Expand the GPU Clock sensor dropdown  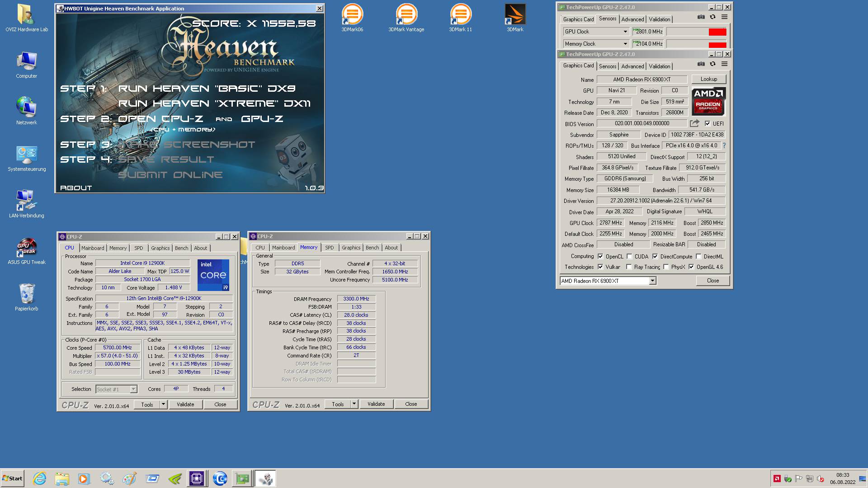[x=625, y=32]
